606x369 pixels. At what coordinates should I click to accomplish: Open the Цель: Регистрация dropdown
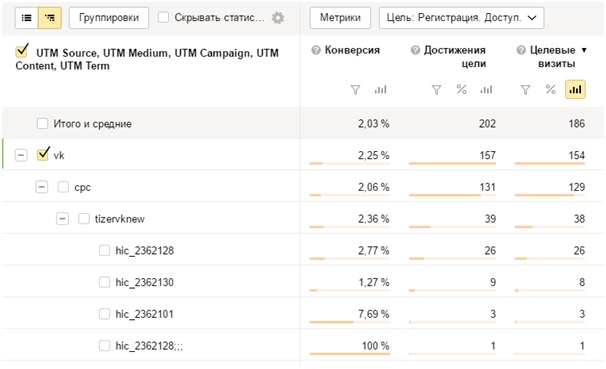(x=461, y=18)
